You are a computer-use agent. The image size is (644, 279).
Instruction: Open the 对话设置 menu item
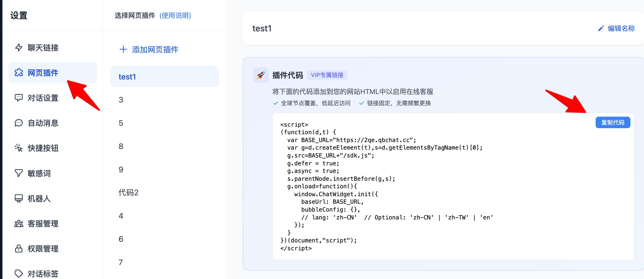click(53, 98)
